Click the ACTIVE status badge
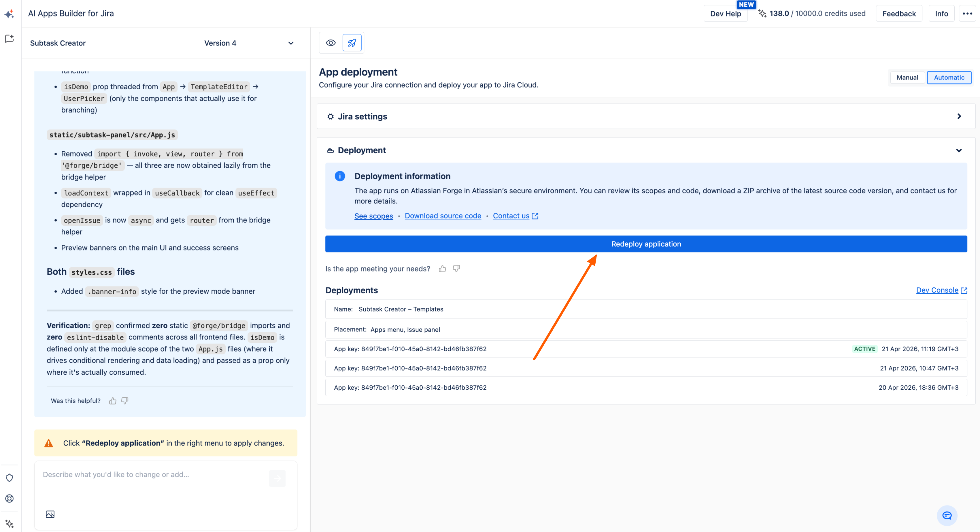The image size is (980, 532). pyautogui.click(x=864, y=349)
